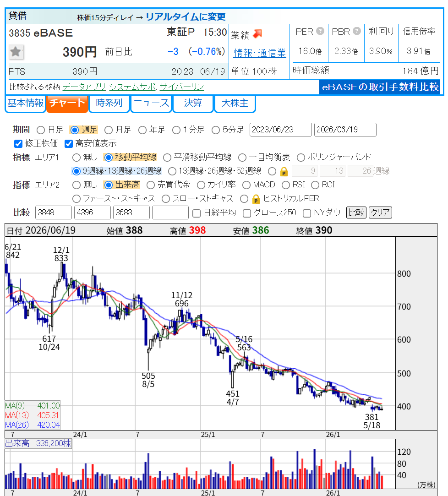This screenshot has height=496, width=448.
Task: Open the ニュース tab
Action: coord(151,103)
